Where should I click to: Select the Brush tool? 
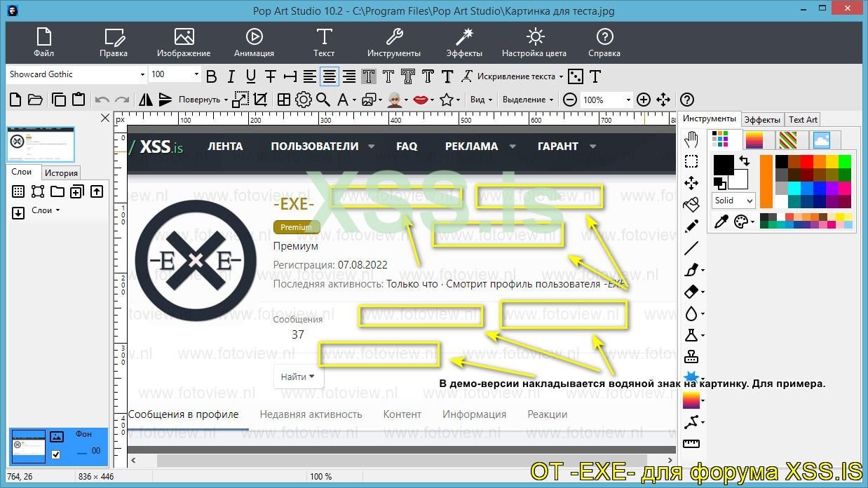coord(691,270)
